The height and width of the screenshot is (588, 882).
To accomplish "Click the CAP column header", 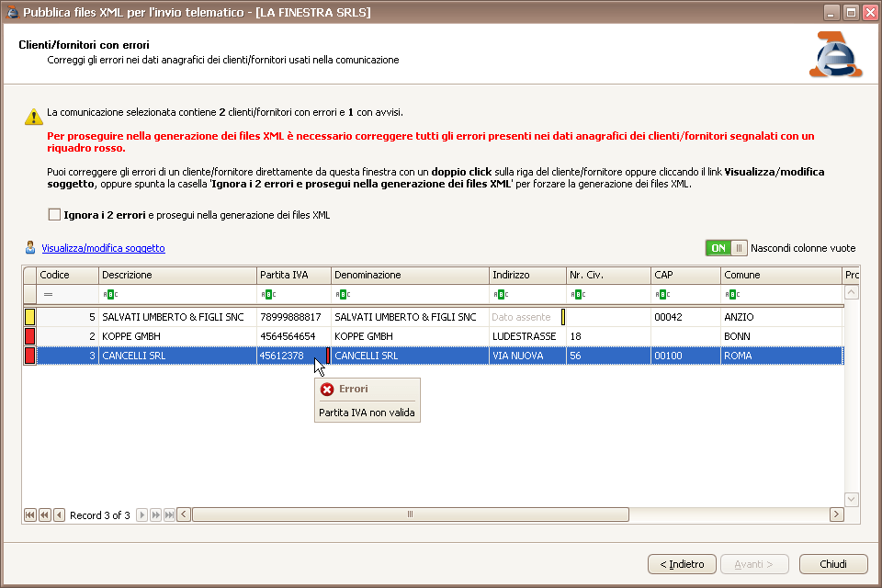I will coord(684,275).
